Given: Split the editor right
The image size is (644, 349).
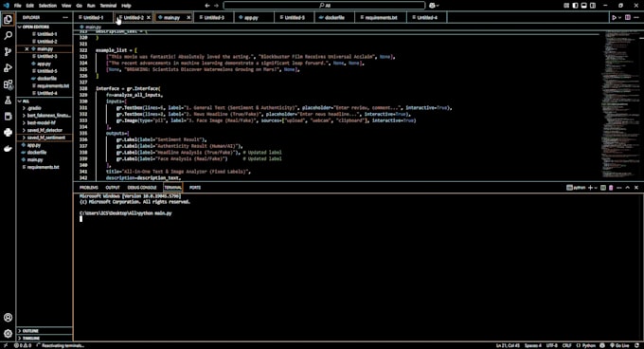Looking at the screenshot, I should (628, 18).
